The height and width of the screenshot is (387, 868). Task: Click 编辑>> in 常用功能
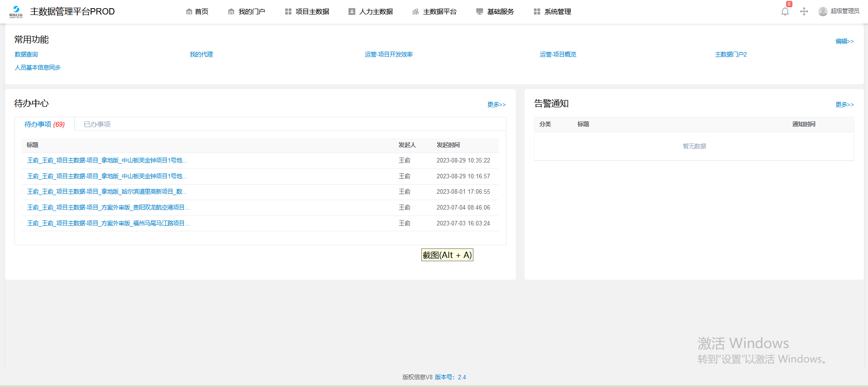[x=844, y=41]
